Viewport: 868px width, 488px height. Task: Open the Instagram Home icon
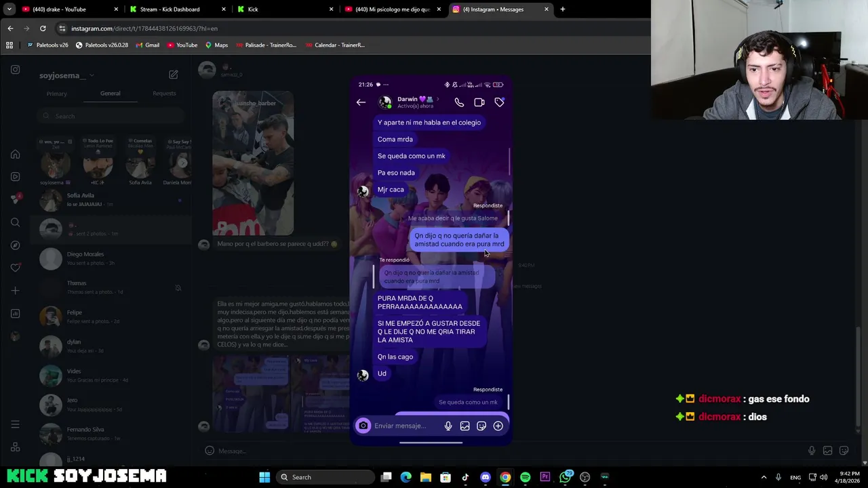click(x=15, y=155)
